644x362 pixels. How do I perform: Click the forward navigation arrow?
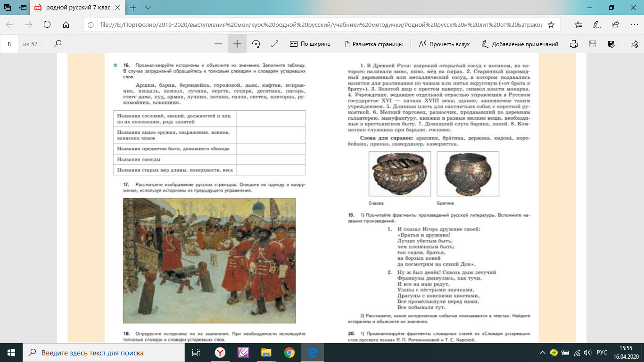click(28, 25)
